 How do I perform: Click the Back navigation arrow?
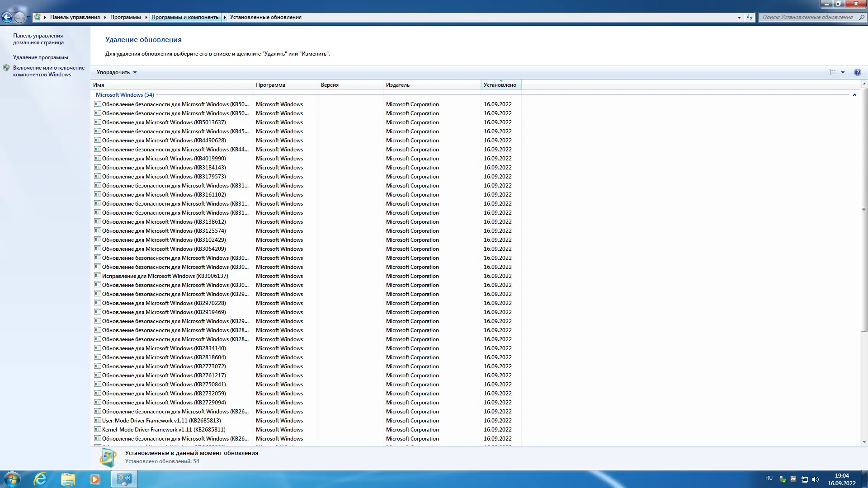tap(7, 17)
